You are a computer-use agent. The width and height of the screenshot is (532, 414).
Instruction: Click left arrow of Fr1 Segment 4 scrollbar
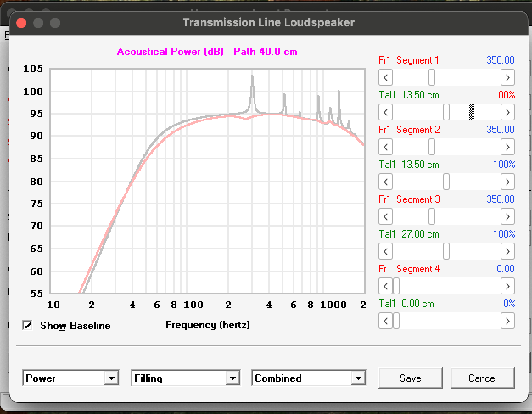pyautogui.click(x=386, y=286)
